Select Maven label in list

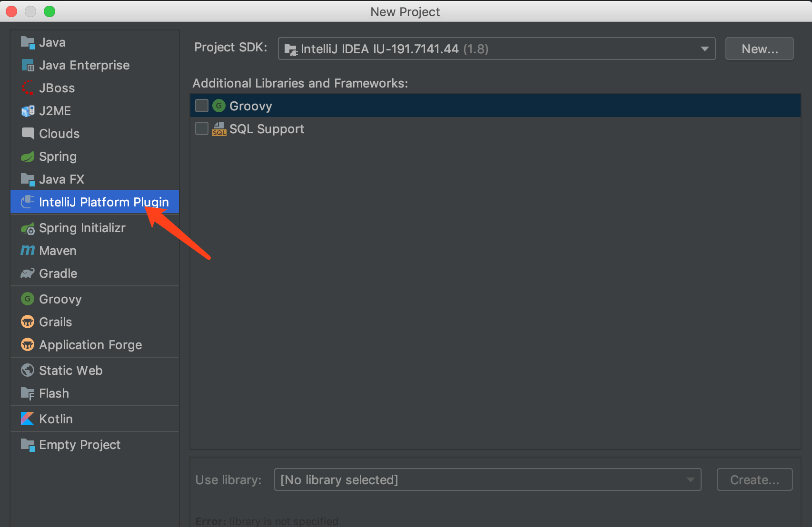coord(58,251)
